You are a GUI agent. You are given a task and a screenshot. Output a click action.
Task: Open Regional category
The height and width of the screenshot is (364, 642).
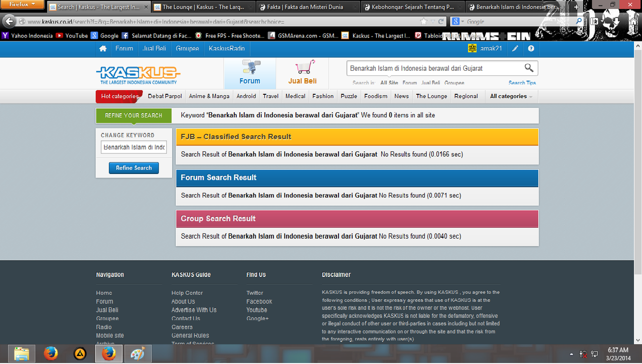point(466,96)
